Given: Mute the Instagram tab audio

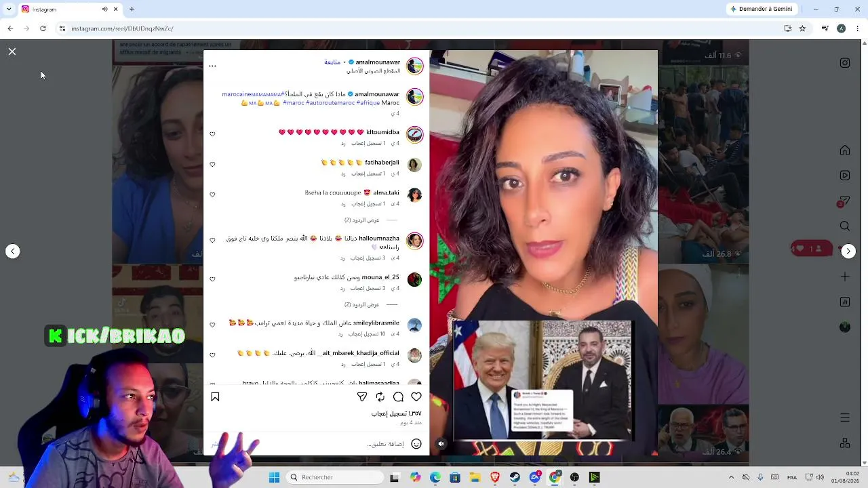Looking at the screenshot, I should coord(104,9).
